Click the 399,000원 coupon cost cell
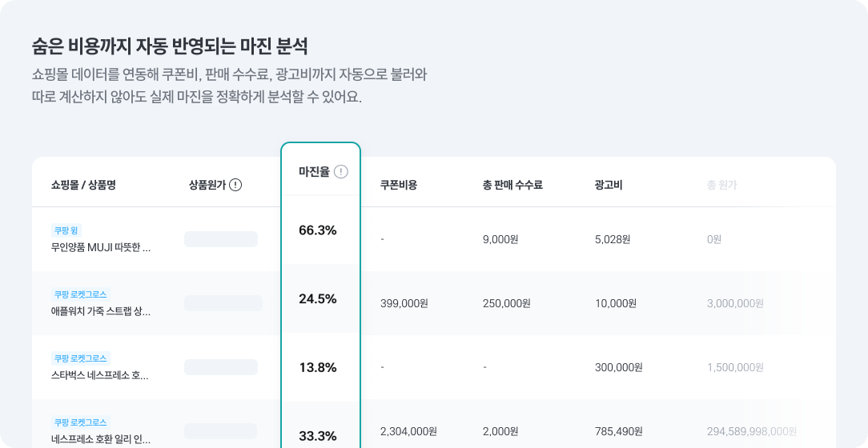The width and height of the screenshot is (868, 448). tap(404, 303)
